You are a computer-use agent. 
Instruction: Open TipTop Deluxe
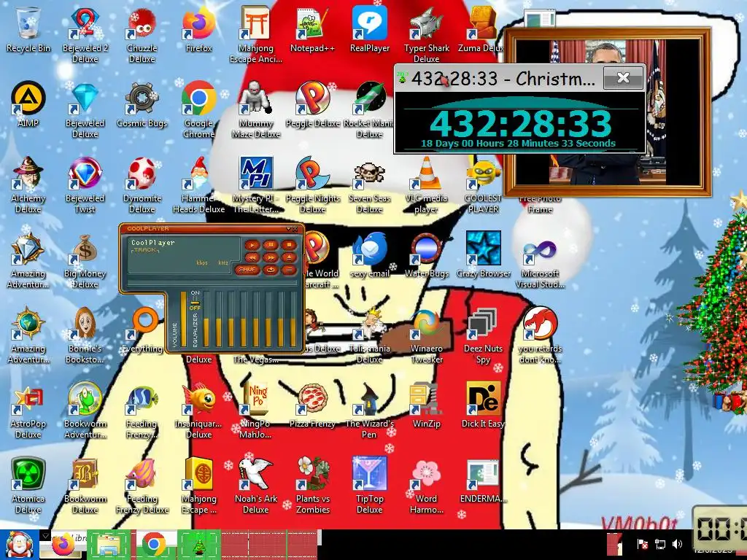[x=370, y=486]
